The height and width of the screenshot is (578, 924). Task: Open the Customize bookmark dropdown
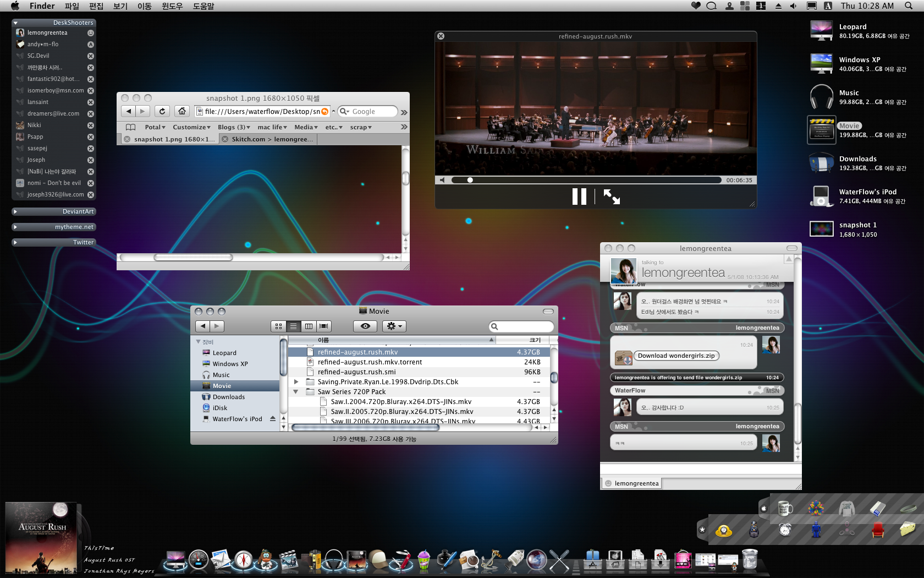point(191,127)
